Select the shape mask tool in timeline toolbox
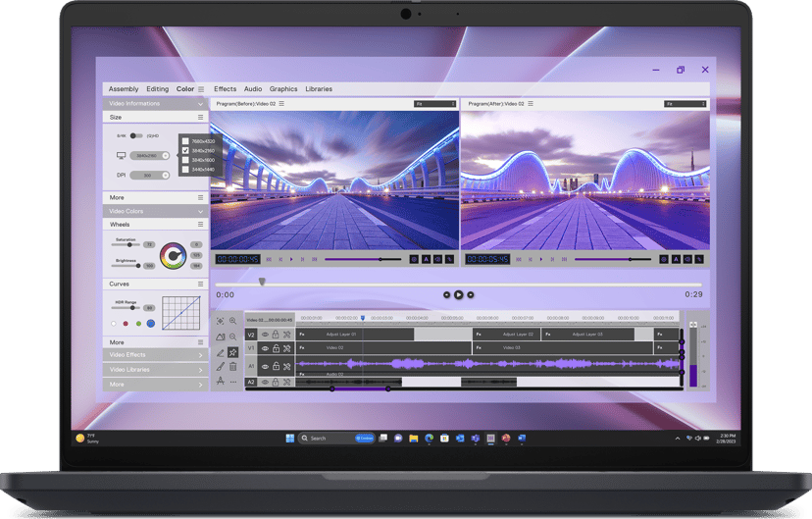This screenshot has height=519, width=812. point(220,337)
